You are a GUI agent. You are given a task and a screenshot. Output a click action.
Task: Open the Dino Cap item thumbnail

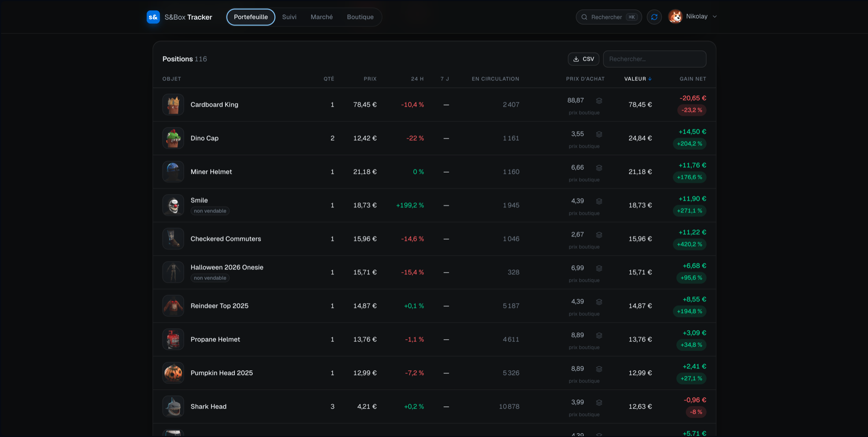pos(173,138)
